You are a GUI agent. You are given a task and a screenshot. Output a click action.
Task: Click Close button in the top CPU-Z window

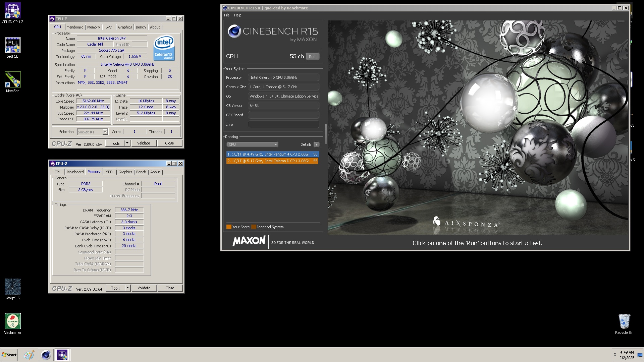coord(169,143)
